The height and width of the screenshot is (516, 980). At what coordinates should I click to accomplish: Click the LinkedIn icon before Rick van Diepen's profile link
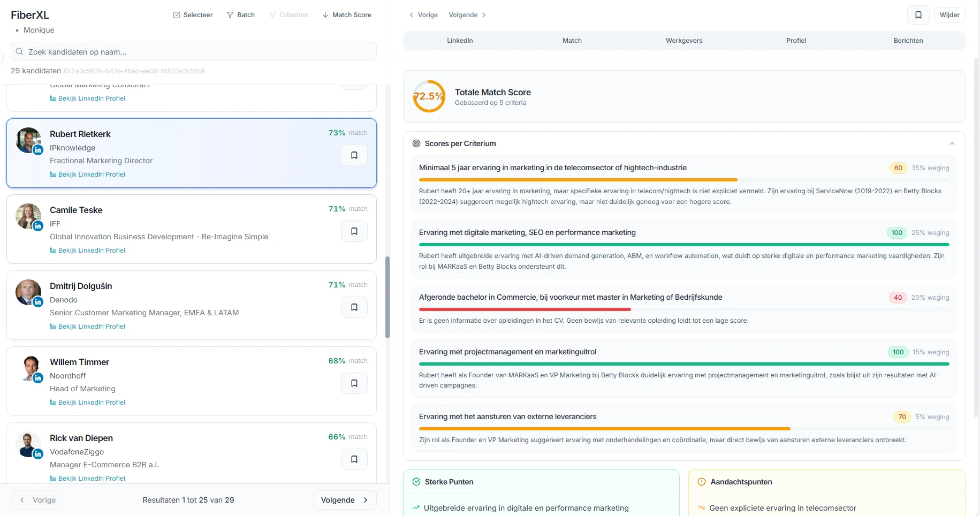pyautogui.click(x=53, y=478)
